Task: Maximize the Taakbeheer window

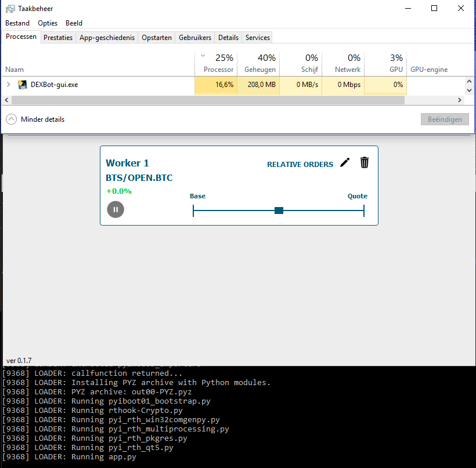Action: [434, 9]
